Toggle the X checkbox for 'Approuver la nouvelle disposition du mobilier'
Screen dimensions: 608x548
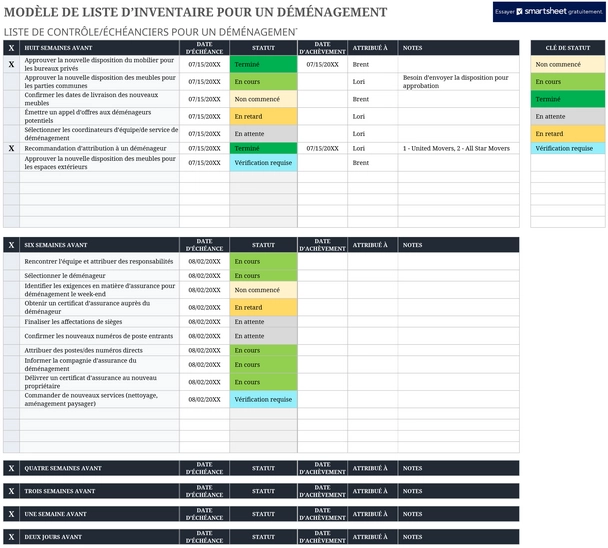coord(11,64)
